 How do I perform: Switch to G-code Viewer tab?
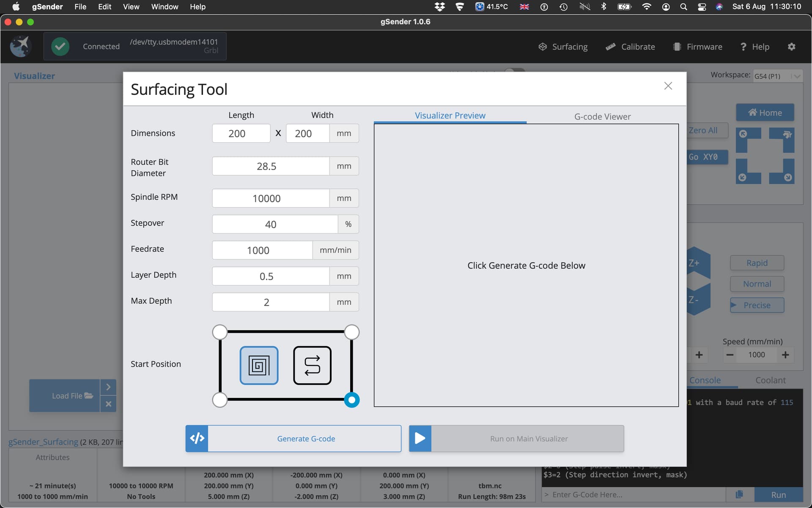point(602,116)
